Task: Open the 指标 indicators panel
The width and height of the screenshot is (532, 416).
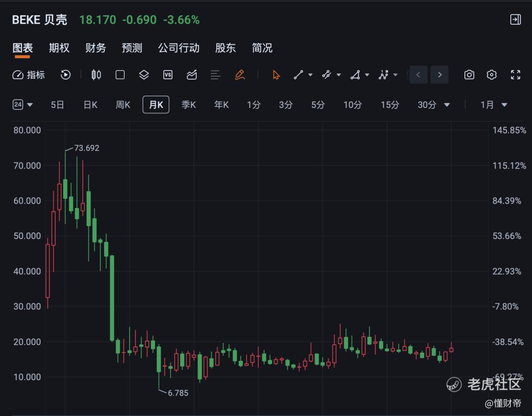Action: 29,75
